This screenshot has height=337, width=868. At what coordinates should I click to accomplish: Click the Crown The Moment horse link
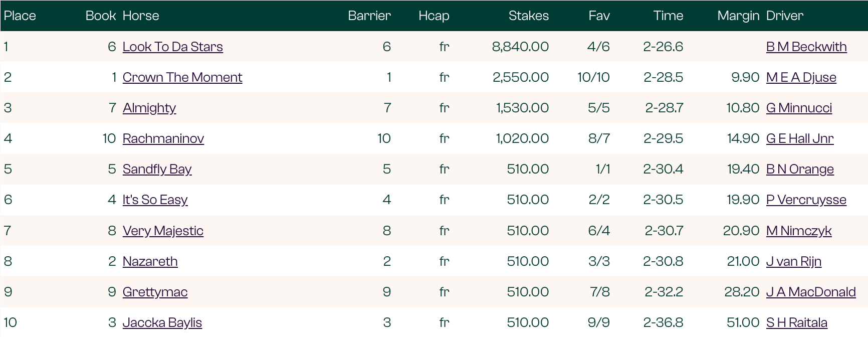[x=182, y=77]
